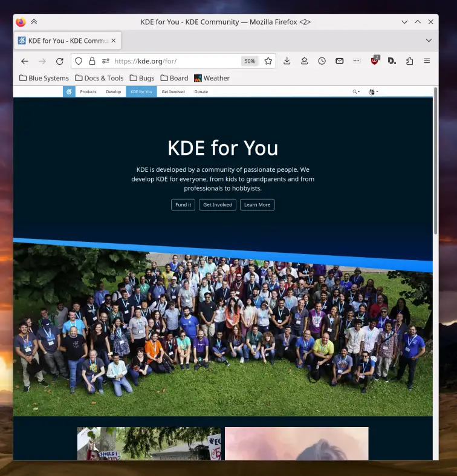
Task: Select the Donate item in site navigation
Action: [x=201, y=92]
